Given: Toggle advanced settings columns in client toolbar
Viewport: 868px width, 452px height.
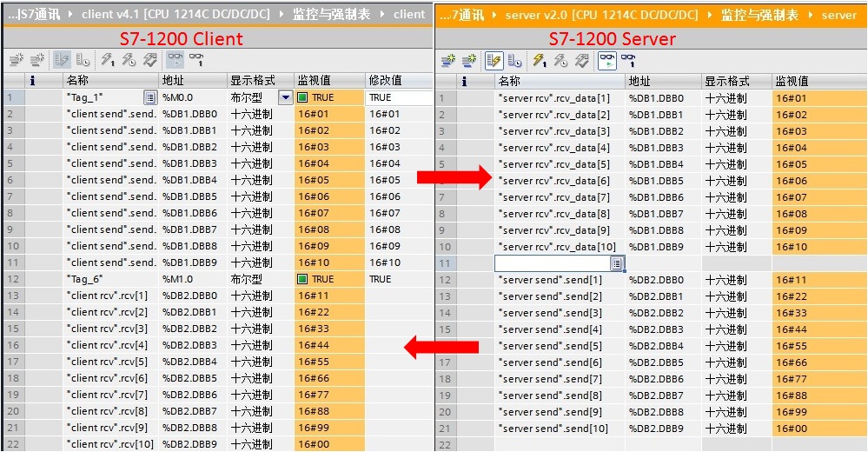Looking at the screenshot, I should pos(83,59).
